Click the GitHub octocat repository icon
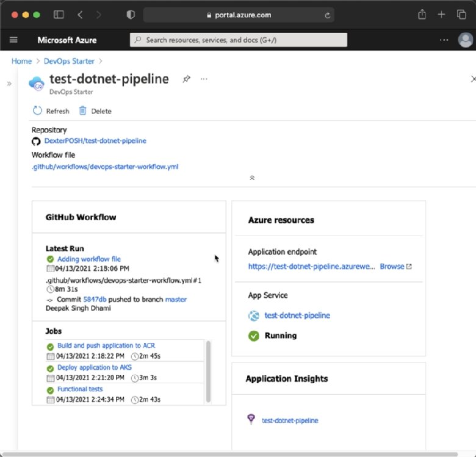476x457 pixels. [36, 142]
